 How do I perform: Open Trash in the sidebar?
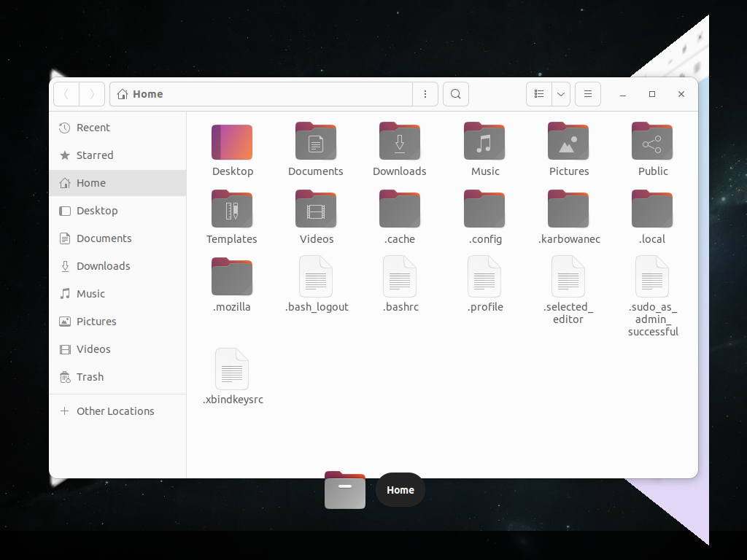pyautogui.click(x=117, y=377)
